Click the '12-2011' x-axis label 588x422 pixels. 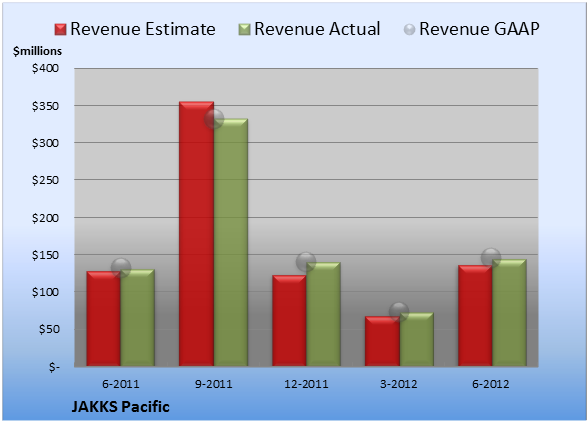(306, 384)
